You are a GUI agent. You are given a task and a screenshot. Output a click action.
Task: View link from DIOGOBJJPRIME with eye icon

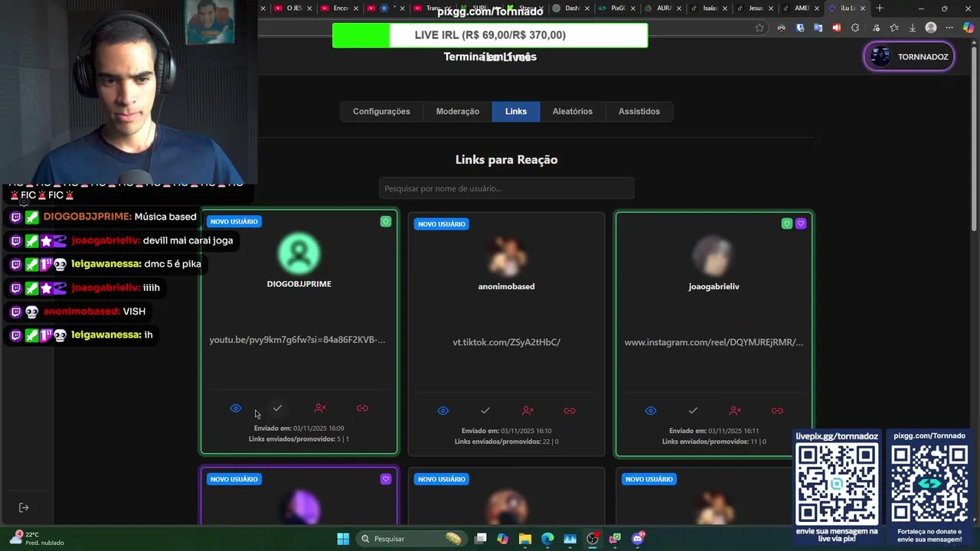click(236, 409)
